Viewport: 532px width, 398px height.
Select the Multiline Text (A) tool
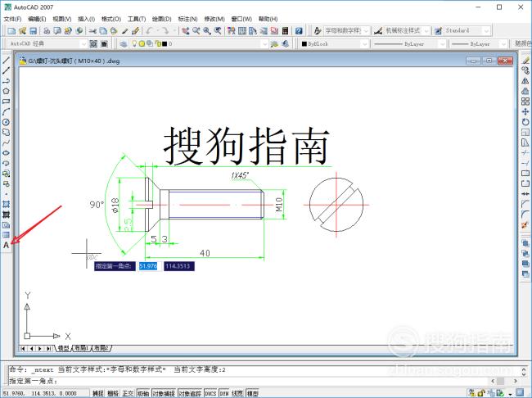click(x=6, y=245)
